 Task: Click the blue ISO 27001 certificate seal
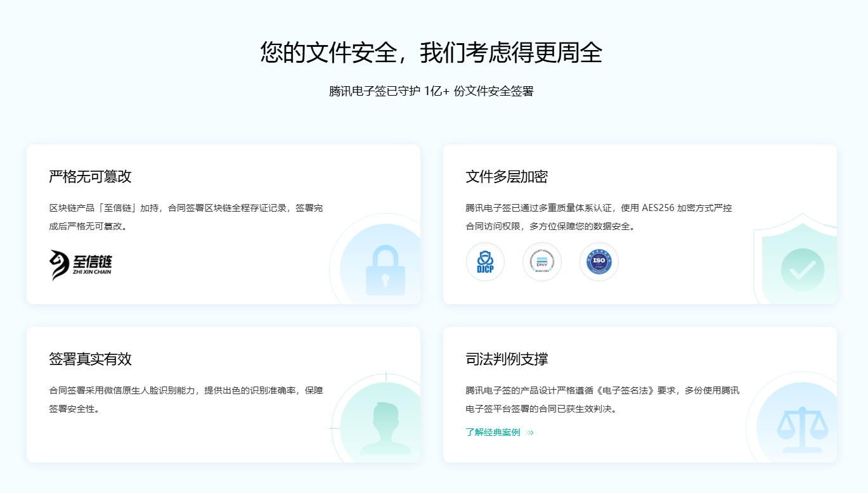point(599,261)
